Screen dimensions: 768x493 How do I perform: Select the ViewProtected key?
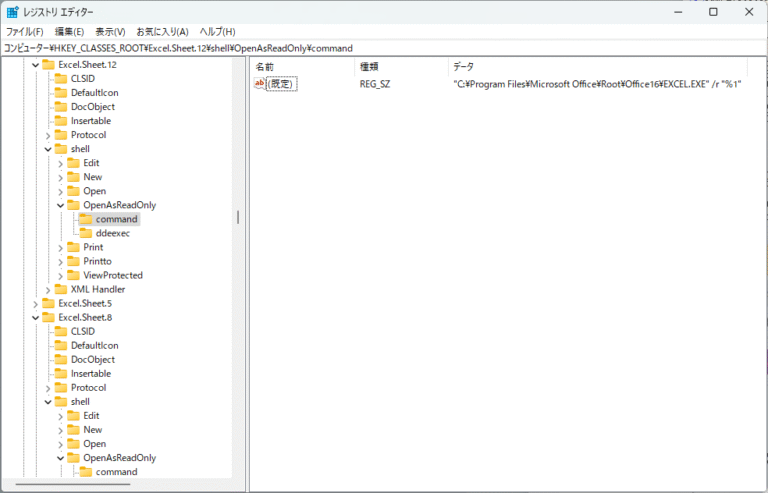[113, 275]
